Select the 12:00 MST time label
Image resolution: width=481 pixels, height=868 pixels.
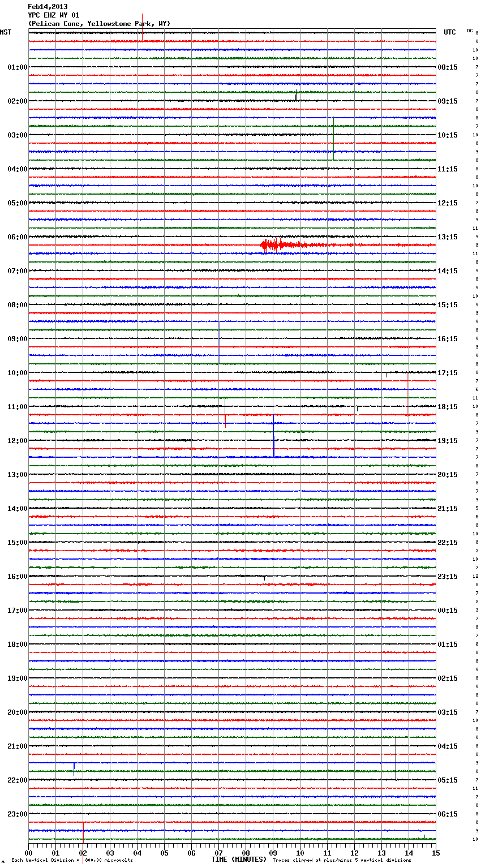pos(18,441)
